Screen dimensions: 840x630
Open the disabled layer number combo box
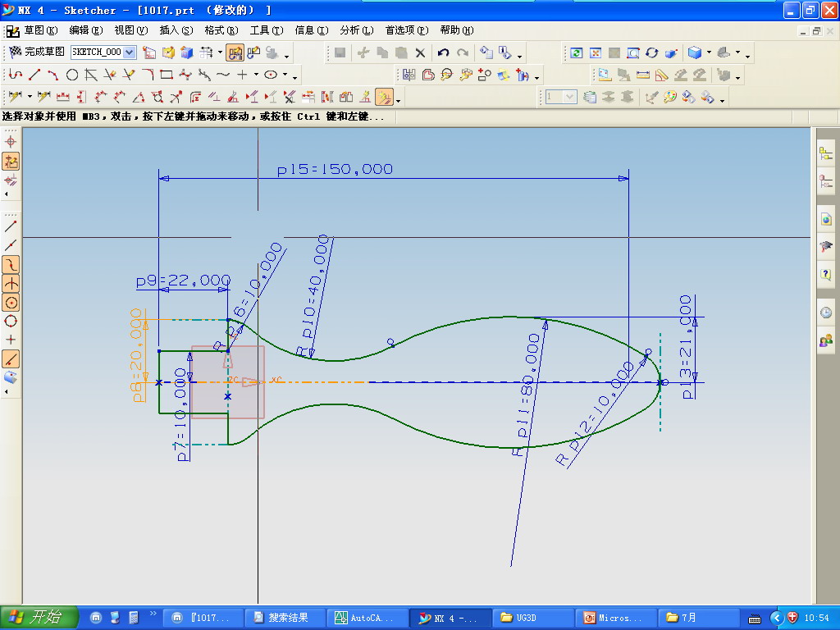point(561,97)
